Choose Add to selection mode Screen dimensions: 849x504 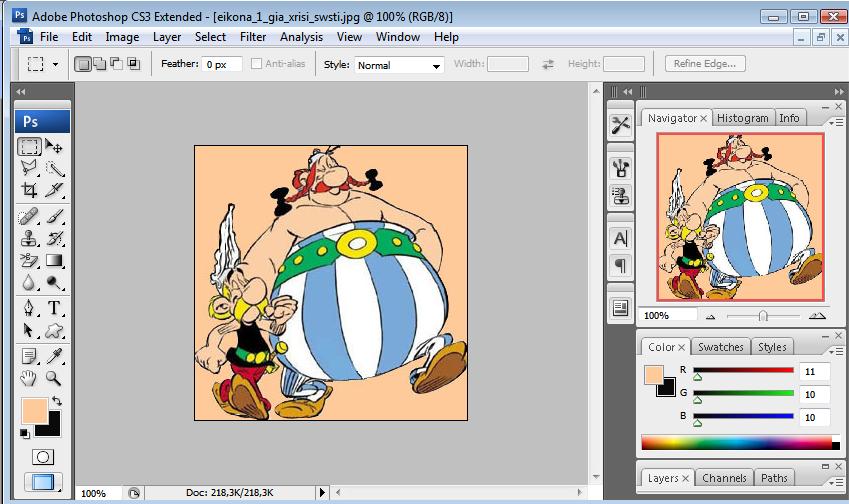100,64
